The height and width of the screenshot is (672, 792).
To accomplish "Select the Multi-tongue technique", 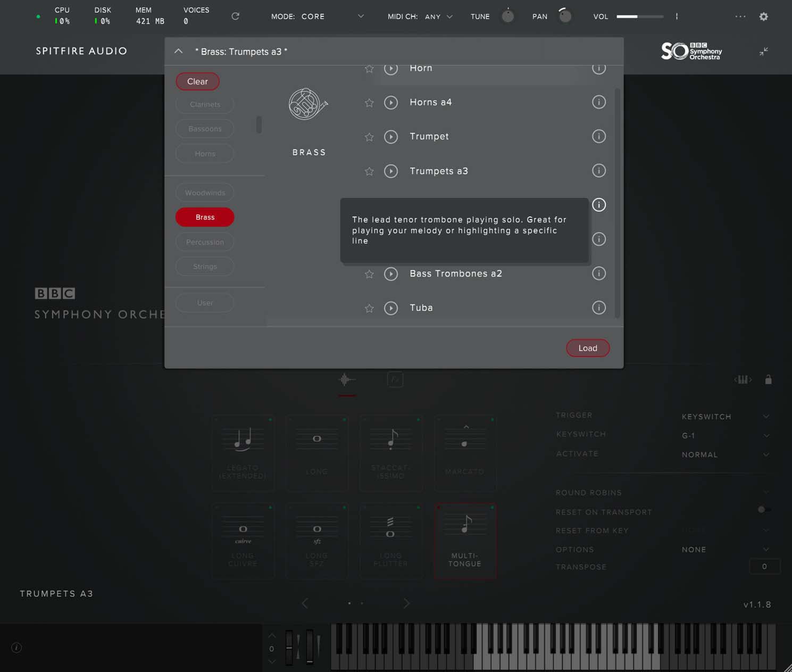I will click(465, 541).
